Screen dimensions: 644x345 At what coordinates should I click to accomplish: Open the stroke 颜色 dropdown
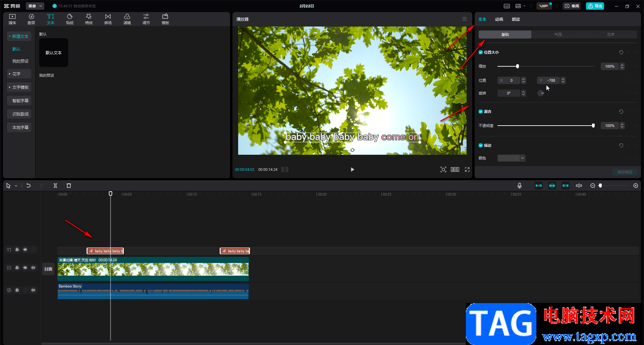[511, 158]
